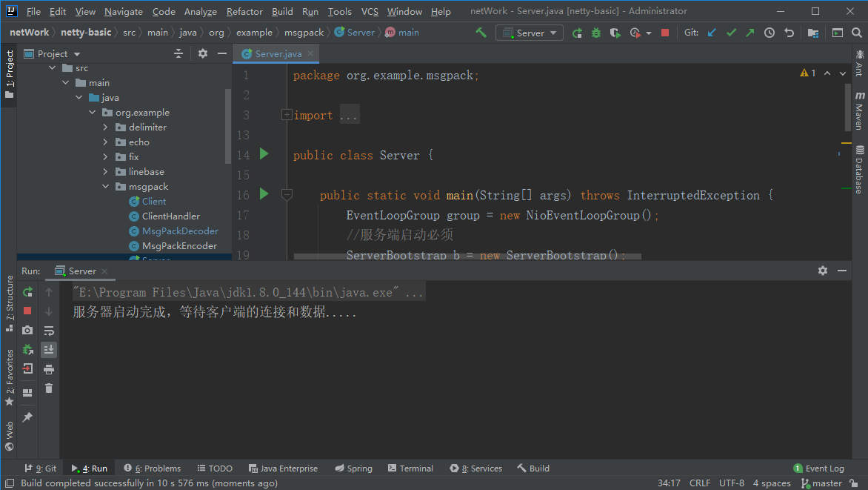Viewport: 868px width, 490px height.
Task: Show Git history clock icon
Action: [x=769, y=33]
